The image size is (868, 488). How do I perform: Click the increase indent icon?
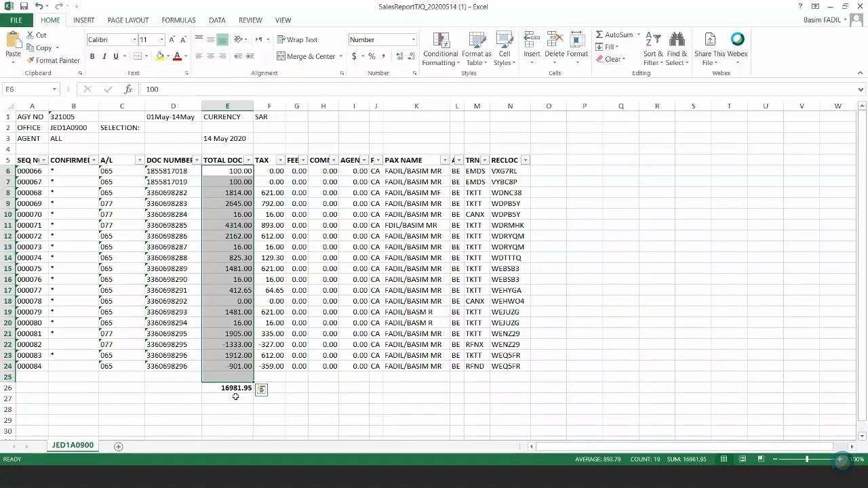coord(250,56)
